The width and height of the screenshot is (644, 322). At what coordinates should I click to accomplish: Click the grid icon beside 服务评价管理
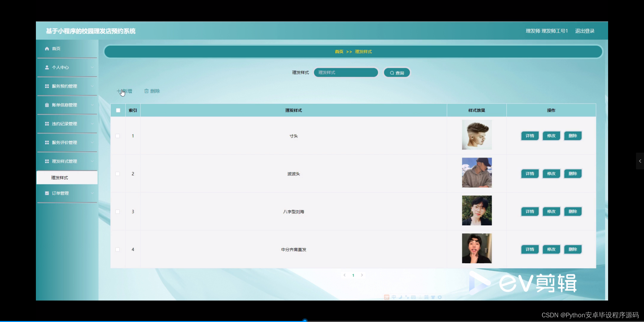tap(47, 143)
